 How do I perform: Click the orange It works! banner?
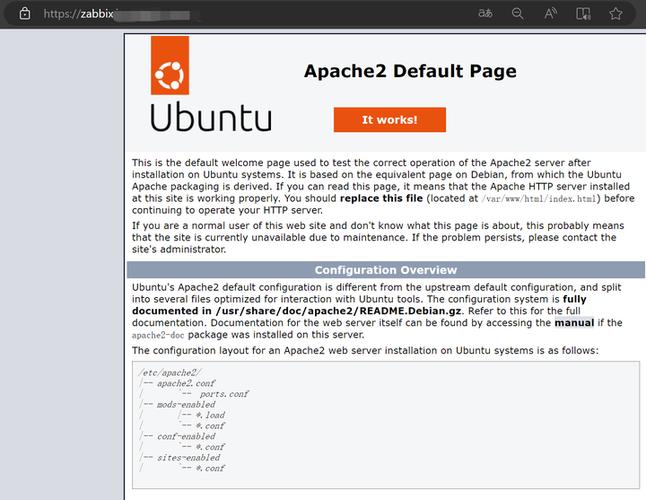[x=390, y=120]
